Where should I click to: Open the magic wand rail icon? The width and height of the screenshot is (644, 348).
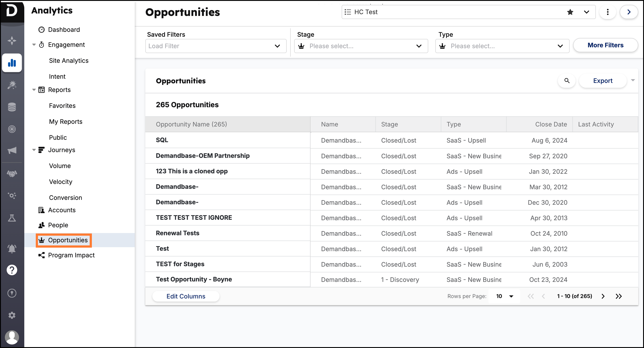tap(12, 85)
